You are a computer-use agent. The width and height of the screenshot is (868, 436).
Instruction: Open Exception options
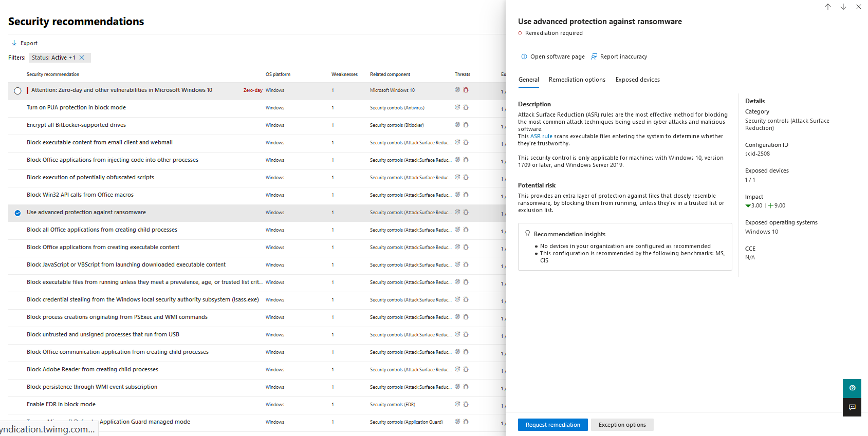622,425
